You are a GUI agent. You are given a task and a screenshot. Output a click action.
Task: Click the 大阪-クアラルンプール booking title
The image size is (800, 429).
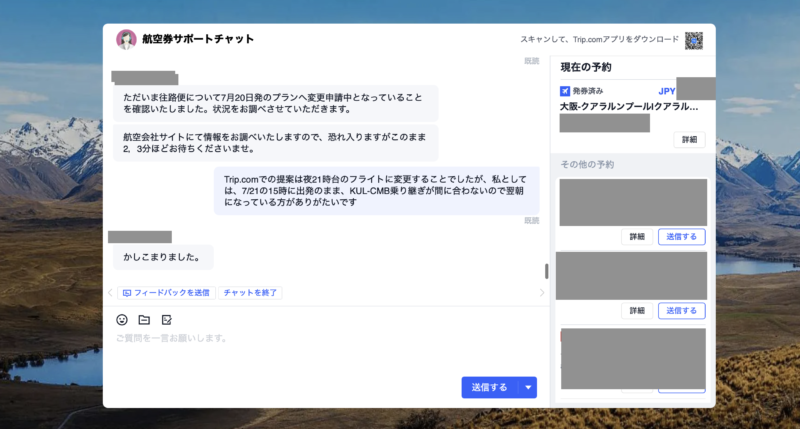click(x=629, y=107)
